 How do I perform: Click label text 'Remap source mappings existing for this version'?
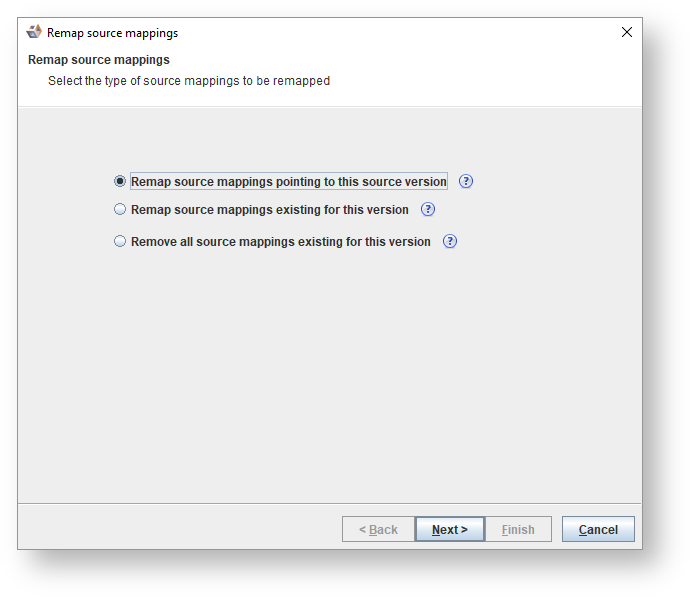point(269,210)
